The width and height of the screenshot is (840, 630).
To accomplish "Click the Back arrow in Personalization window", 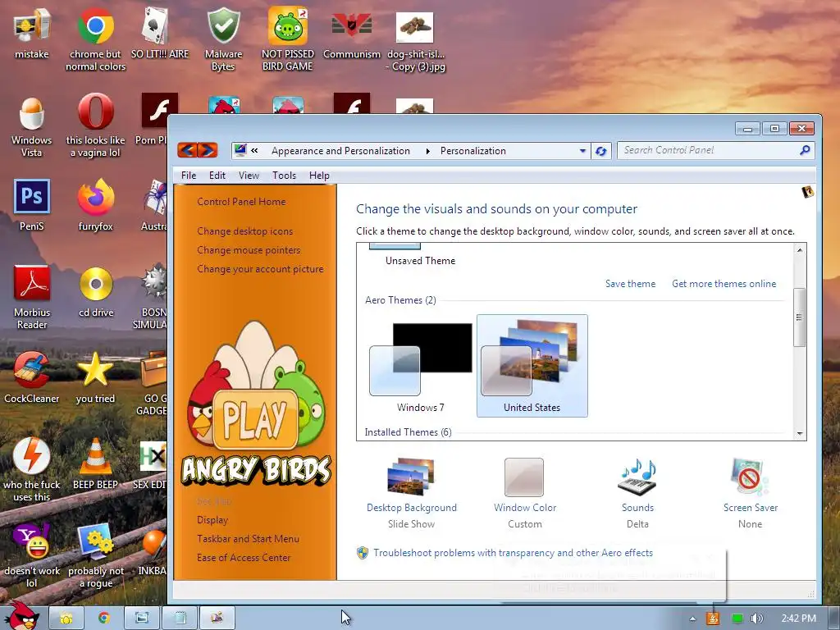I will coord(187,150).
